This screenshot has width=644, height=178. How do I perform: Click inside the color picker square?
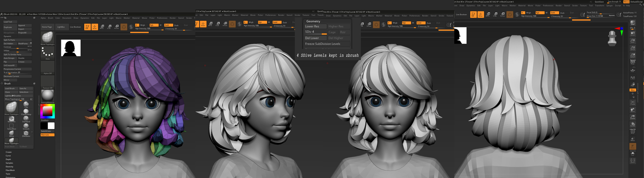[x=47, y=111]
